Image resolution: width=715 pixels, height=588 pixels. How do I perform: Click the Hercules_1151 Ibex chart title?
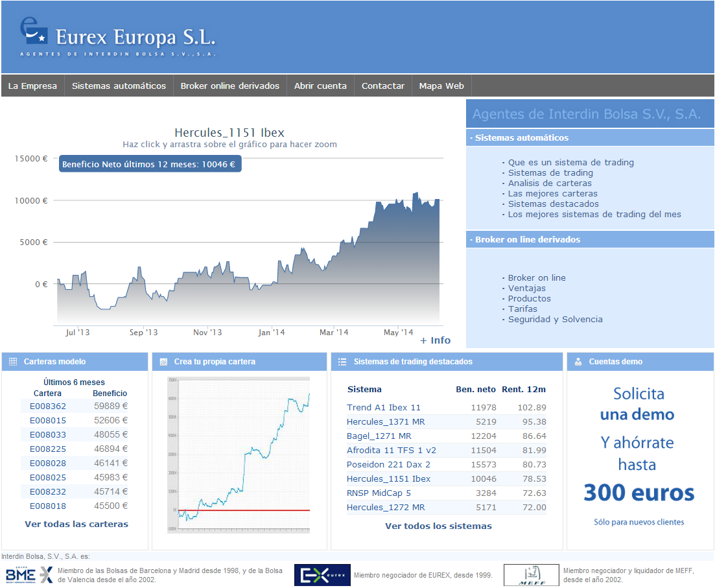point(229,133)
